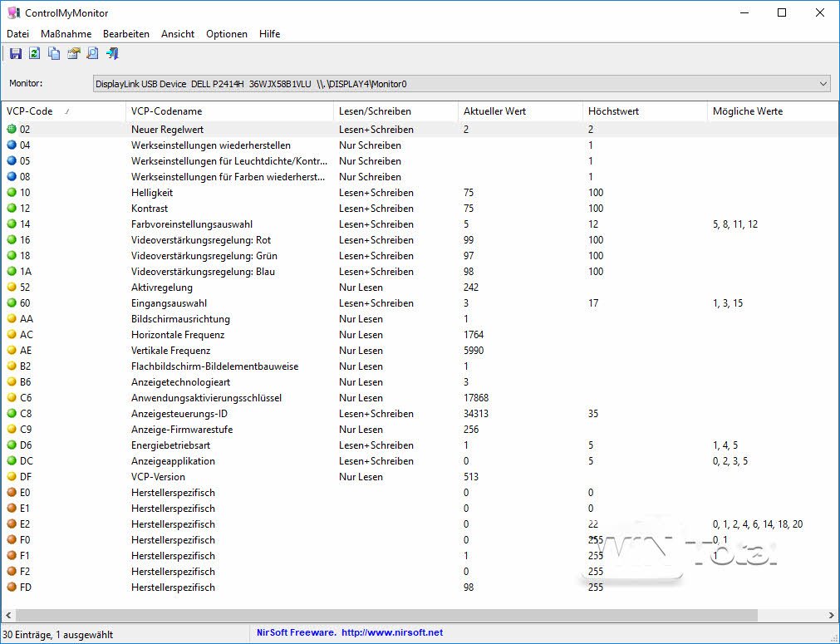Viewport: 840px width, 644px height.
Task: Click the brown status icon for code E0
Action: pos(12,493)
